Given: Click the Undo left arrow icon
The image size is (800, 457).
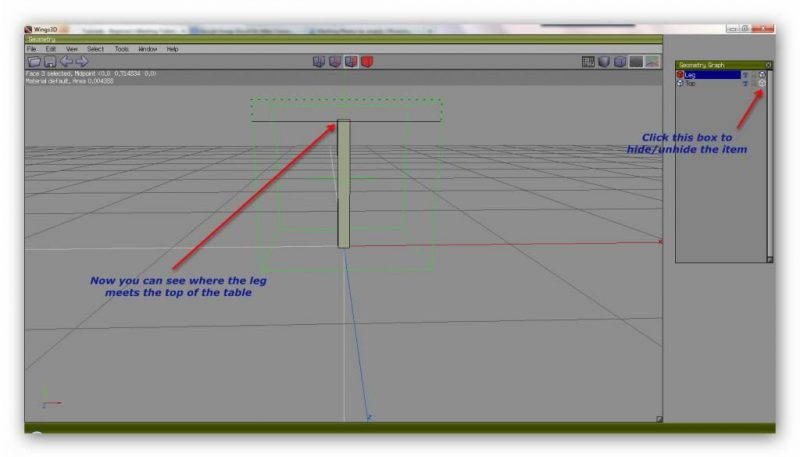Looking at the screenshot, I should [65, 62].
